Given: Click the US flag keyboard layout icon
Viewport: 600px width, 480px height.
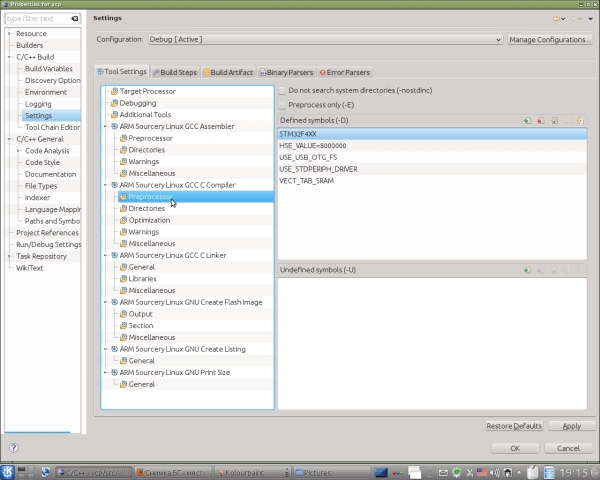Looking at the screenshot, I should pos(482,473).
